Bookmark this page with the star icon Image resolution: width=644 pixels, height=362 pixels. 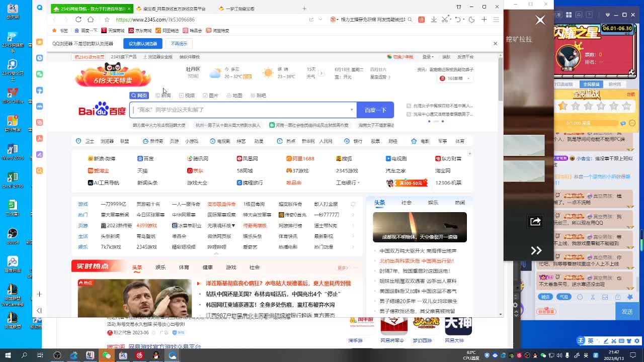(x=107, y=20)
